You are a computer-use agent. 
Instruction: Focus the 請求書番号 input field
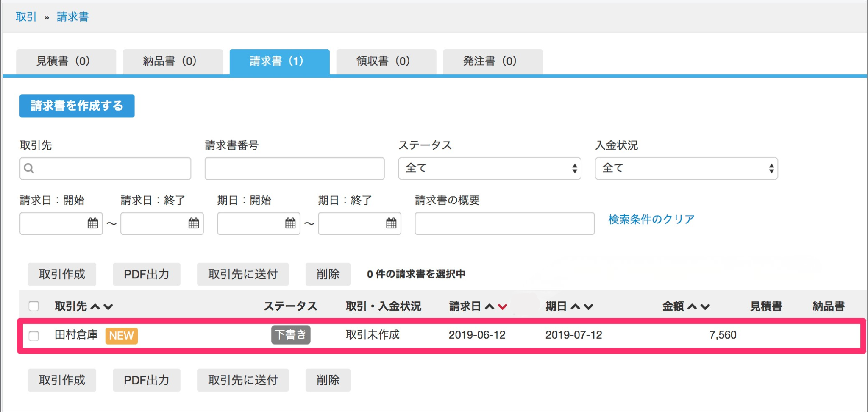pyautogui.click(x=295, y=168)
